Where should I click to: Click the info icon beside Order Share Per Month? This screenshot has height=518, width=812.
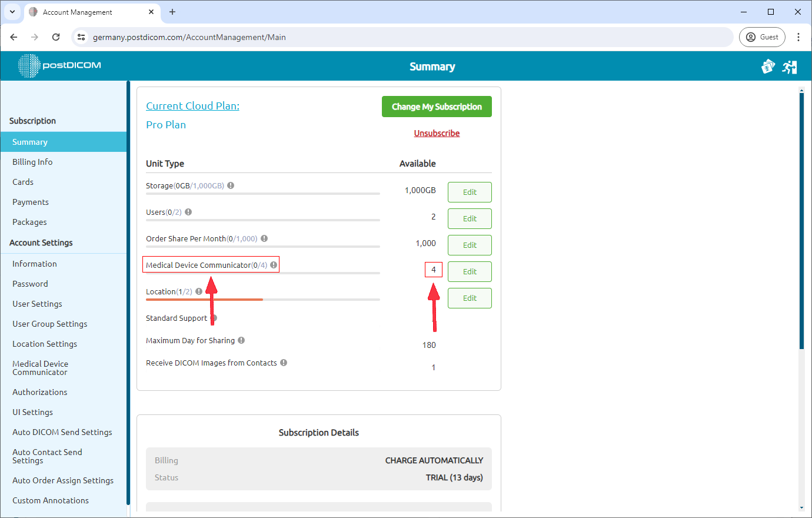[264, 238]
